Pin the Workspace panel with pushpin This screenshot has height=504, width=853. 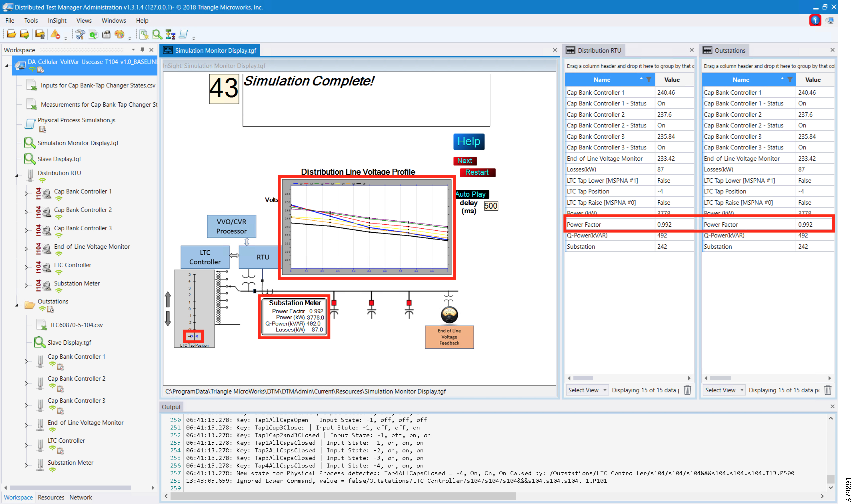(142, 50)
